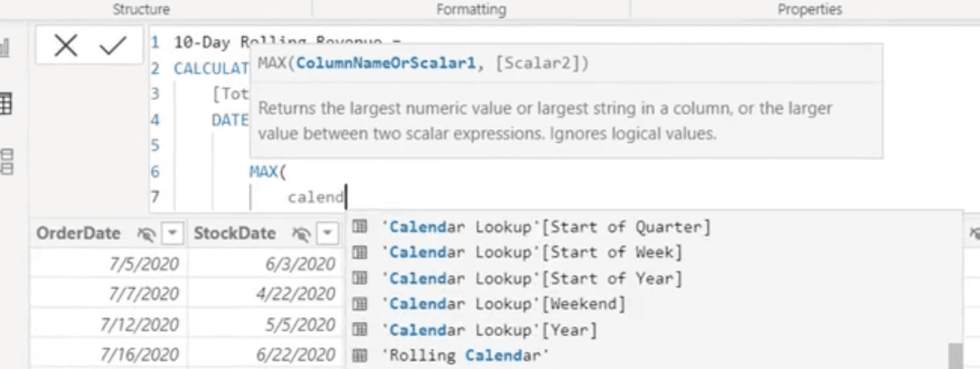The width and height of the screenshot is (980, 369).
Task: Click the StockDate column header
Action: pos(234,233)
